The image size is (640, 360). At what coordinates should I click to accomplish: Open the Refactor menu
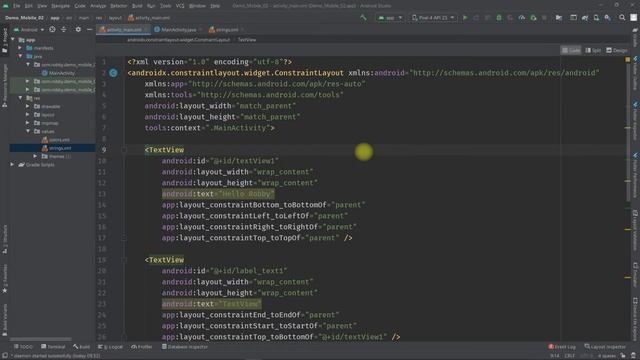click(119, 6)
